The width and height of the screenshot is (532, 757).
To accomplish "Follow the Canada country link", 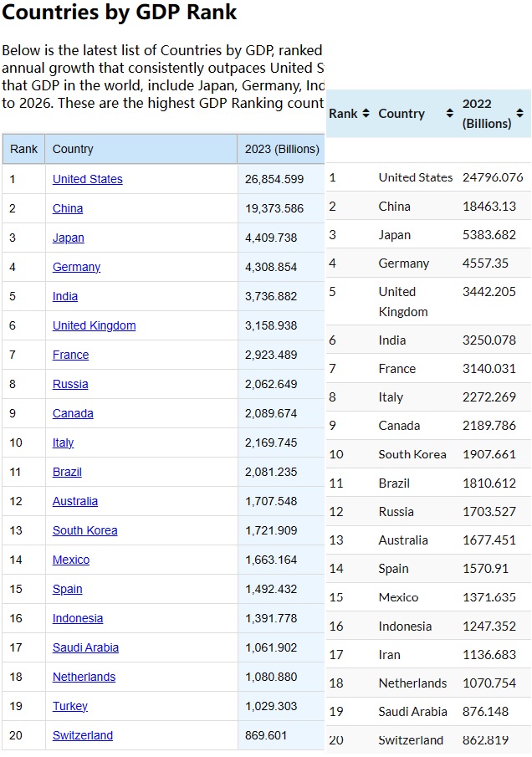I will 73,414.
